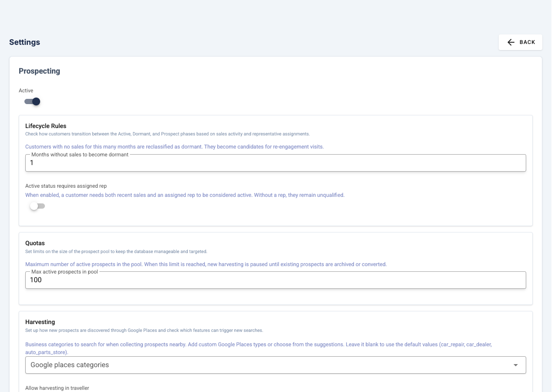Click the 'Customers with no sales' helper text

click(174, 147)
